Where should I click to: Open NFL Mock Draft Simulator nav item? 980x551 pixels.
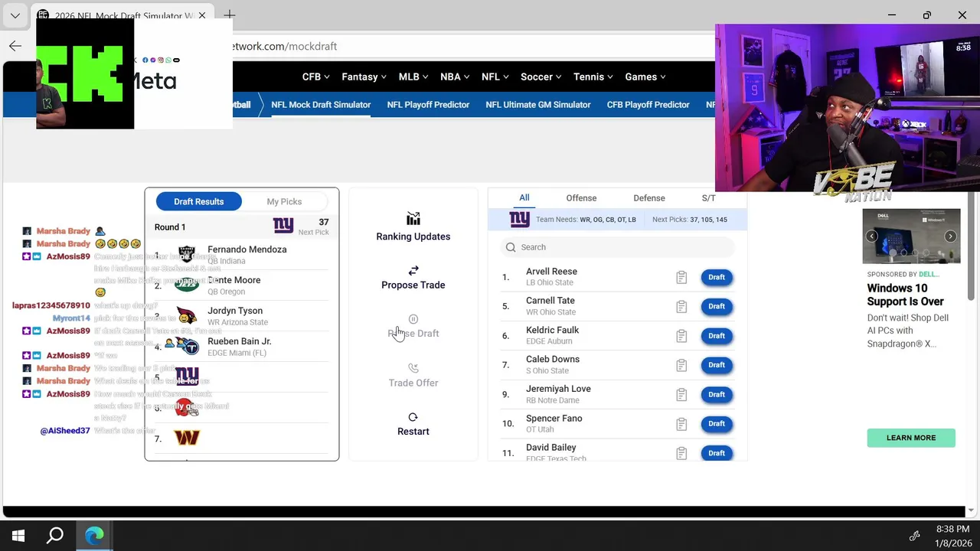point(321,105)
